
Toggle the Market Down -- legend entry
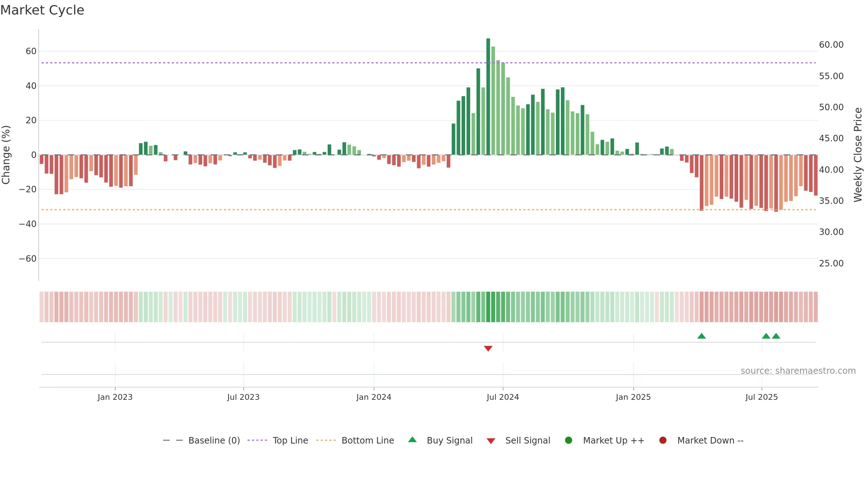701,440
